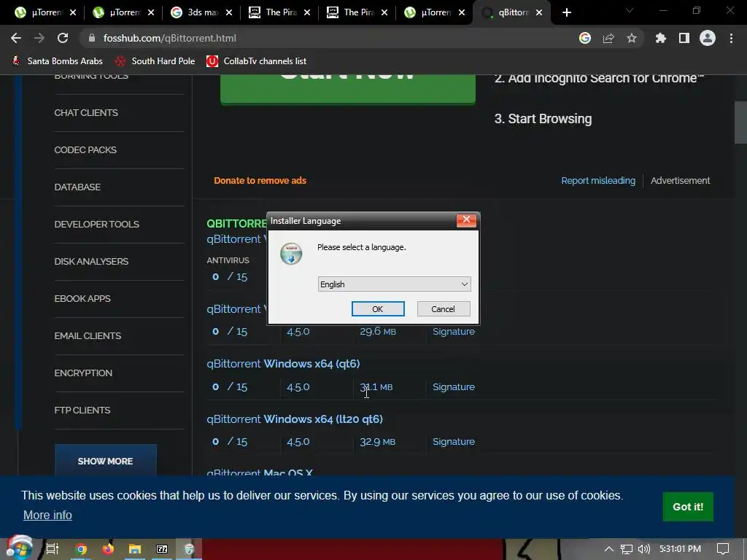This screenshot has width=747, height=560.
Task: Show hidden system tray icons
Action: click(609, 549)
